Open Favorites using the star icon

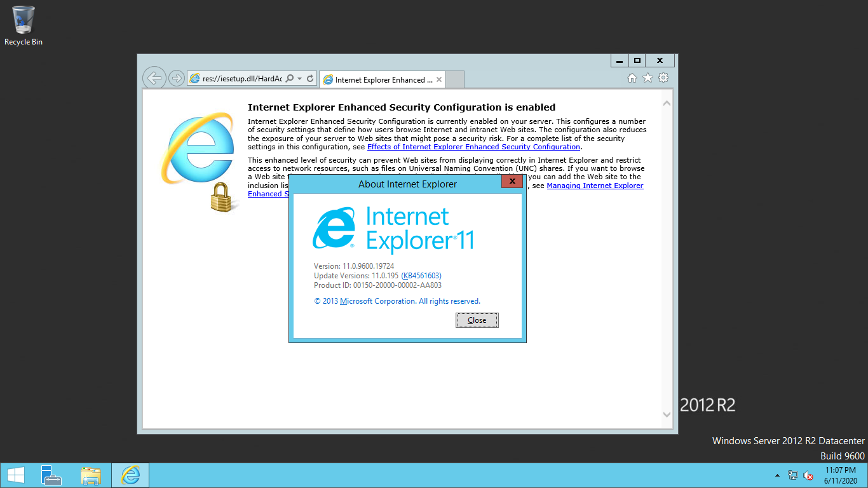click(x=648, y=78)
